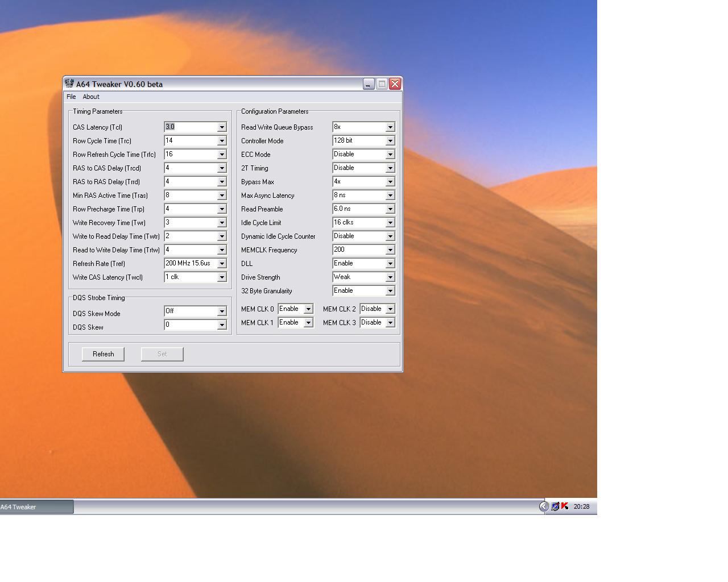Open Read Write Queue Bypass dropdown
This screenshot has width=728, height=582.
390,127
